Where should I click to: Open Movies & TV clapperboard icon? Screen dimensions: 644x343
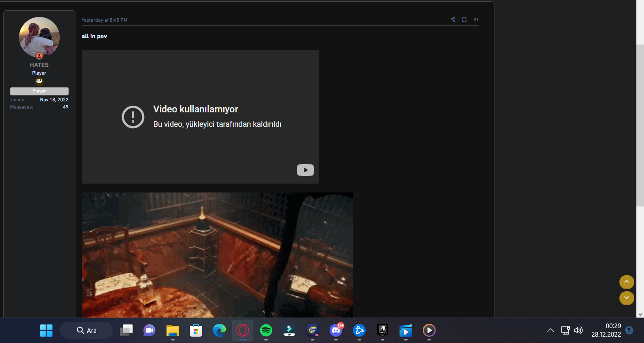(x=406, y=330)
